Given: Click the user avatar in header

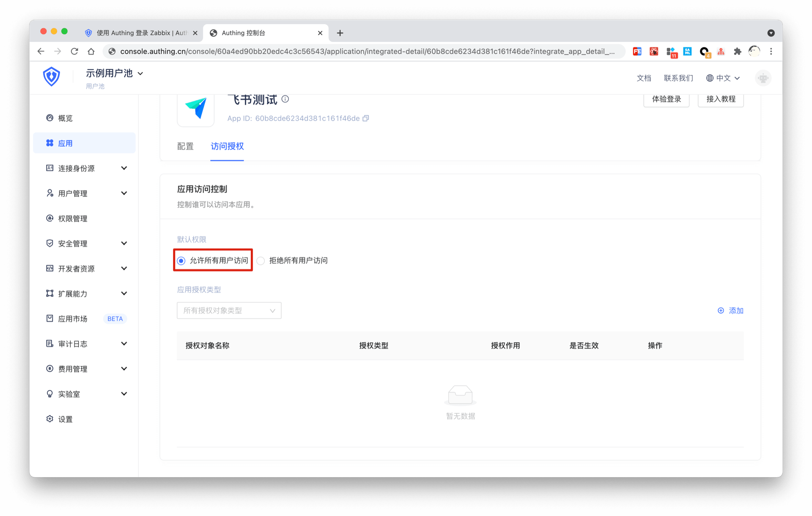Looking at the screenshot, I should coord(763,78).
